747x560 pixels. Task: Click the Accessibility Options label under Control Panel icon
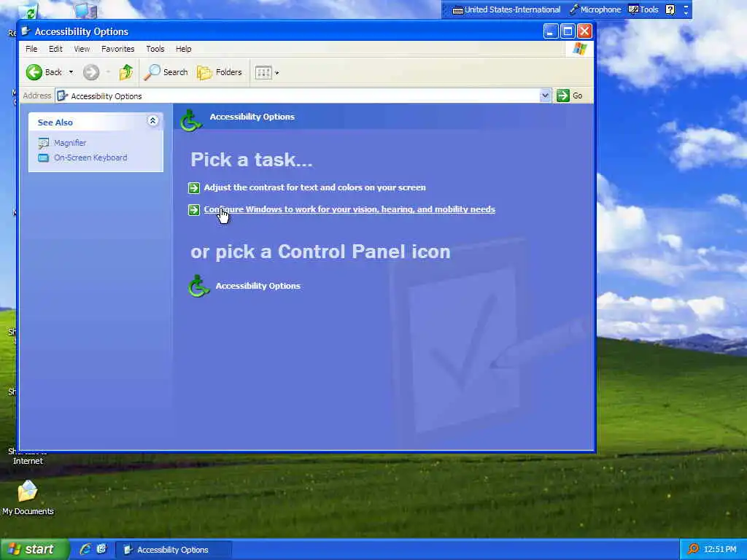(258, 286)
